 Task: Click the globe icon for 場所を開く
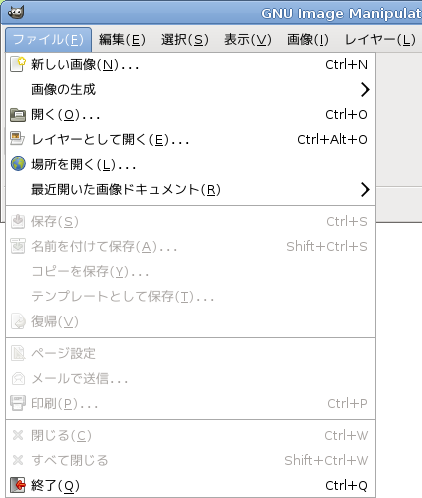tap(18, 164)
